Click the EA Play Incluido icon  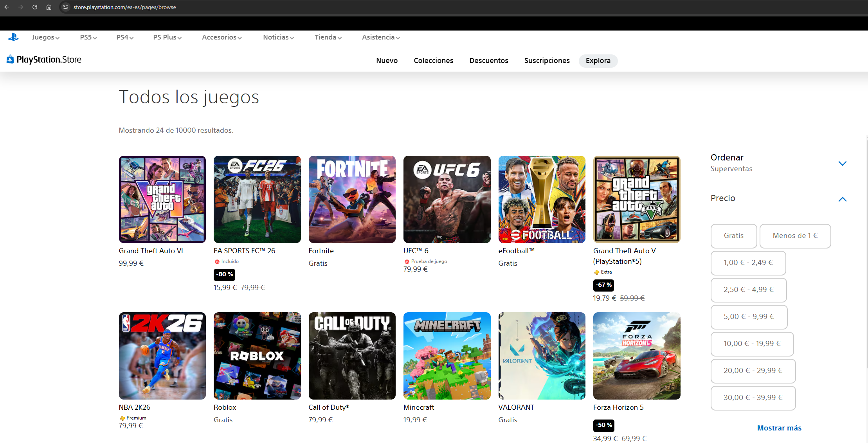click(x=217, y=262)
